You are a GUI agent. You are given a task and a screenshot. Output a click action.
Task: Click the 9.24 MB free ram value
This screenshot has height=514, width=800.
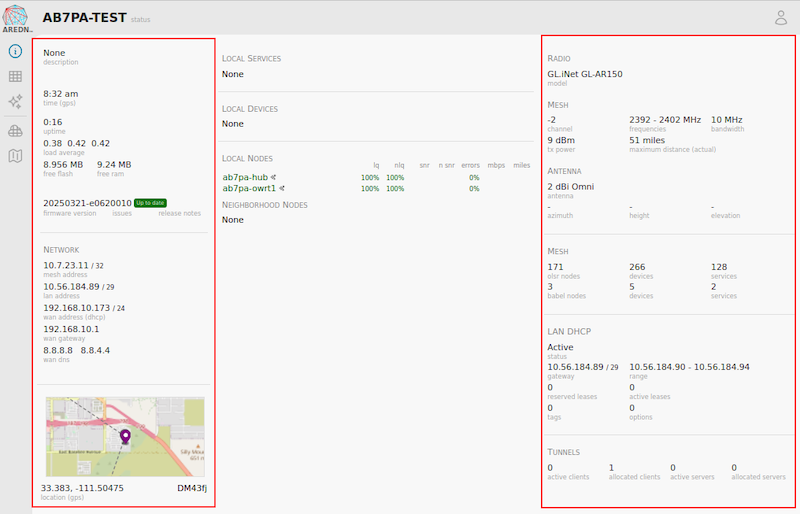coord(114,165)
